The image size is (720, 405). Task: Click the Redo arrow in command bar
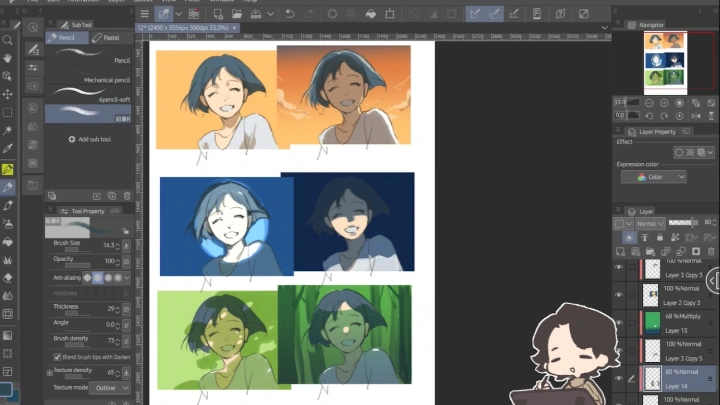[x=309, y=14]
